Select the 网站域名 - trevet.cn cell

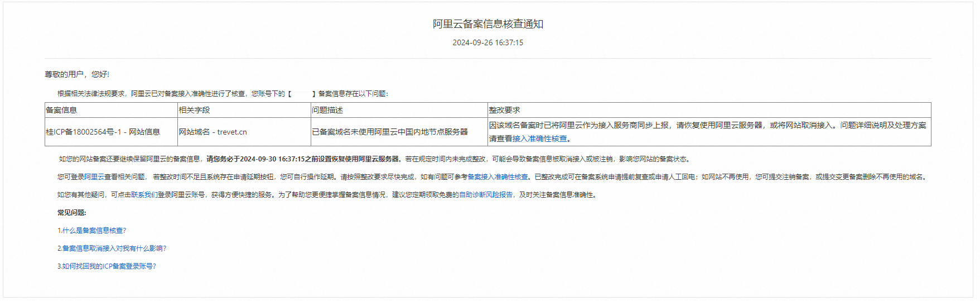point(213,132)
